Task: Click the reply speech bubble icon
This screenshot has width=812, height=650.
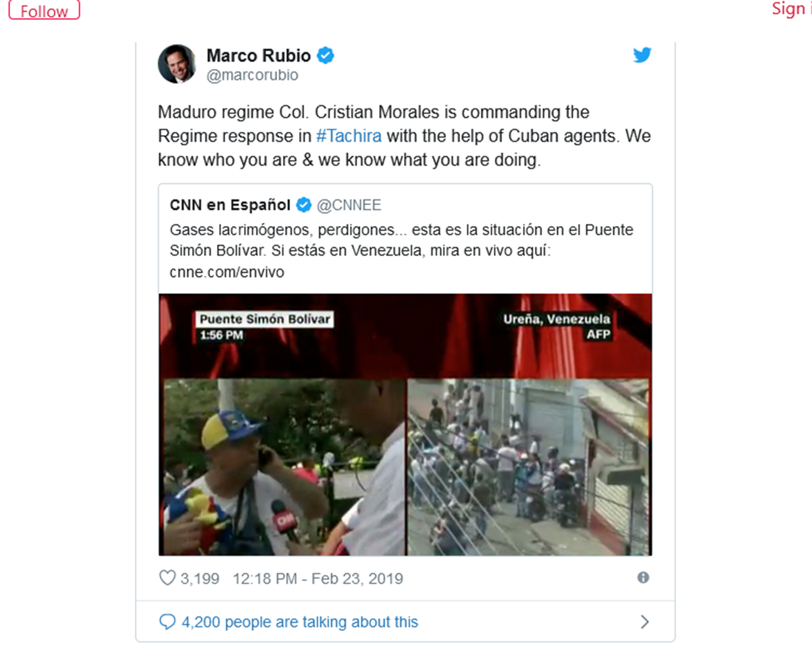Action: pyautogui.click(x=167, y=621)
